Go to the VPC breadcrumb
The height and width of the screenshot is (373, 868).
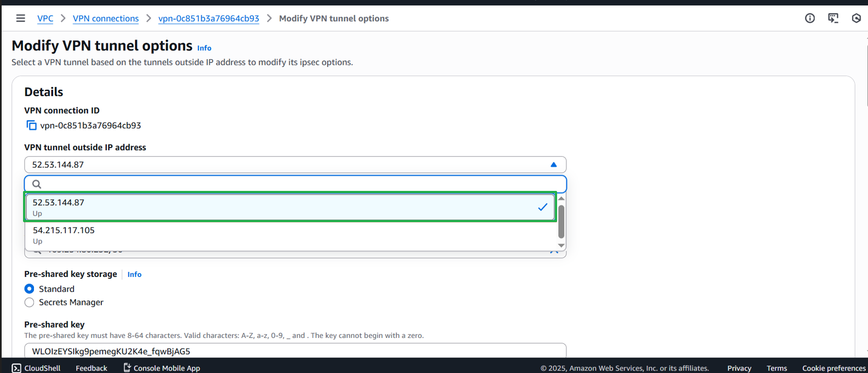[45, 18]
